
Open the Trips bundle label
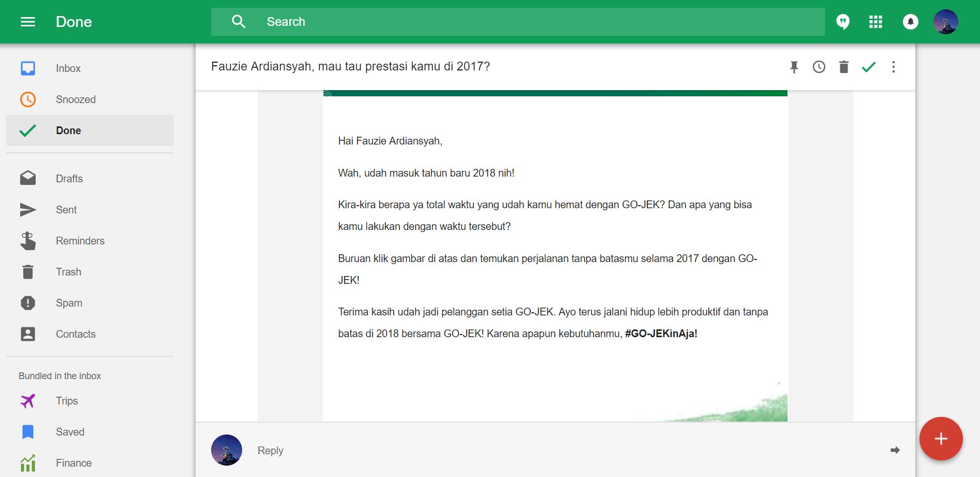[67, 401]
